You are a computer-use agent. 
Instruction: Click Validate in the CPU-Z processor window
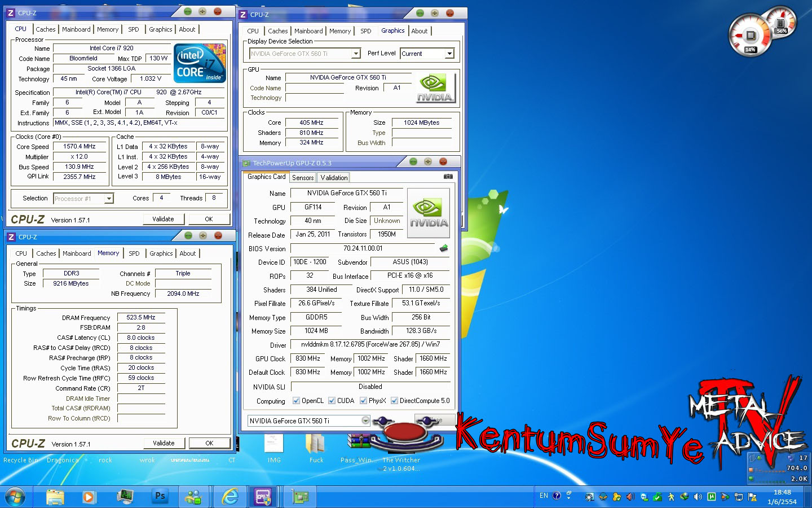tap(163, 219)
